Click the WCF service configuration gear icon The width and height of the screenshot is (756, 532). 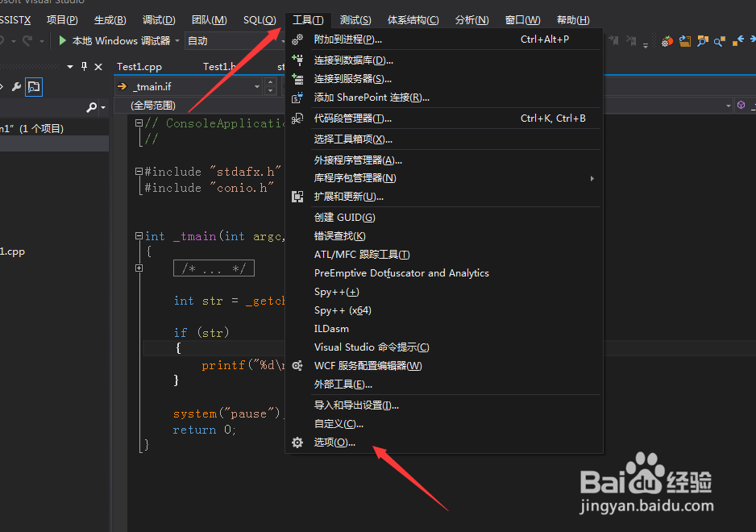(297, 366)
